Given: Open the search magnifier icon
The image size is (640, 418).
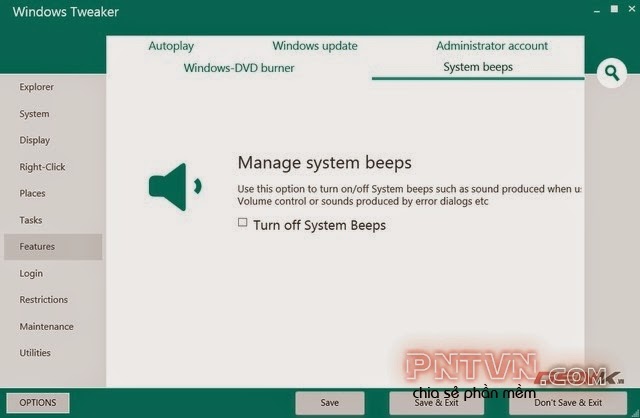Looking at the screenshot, I should point(611,73).
